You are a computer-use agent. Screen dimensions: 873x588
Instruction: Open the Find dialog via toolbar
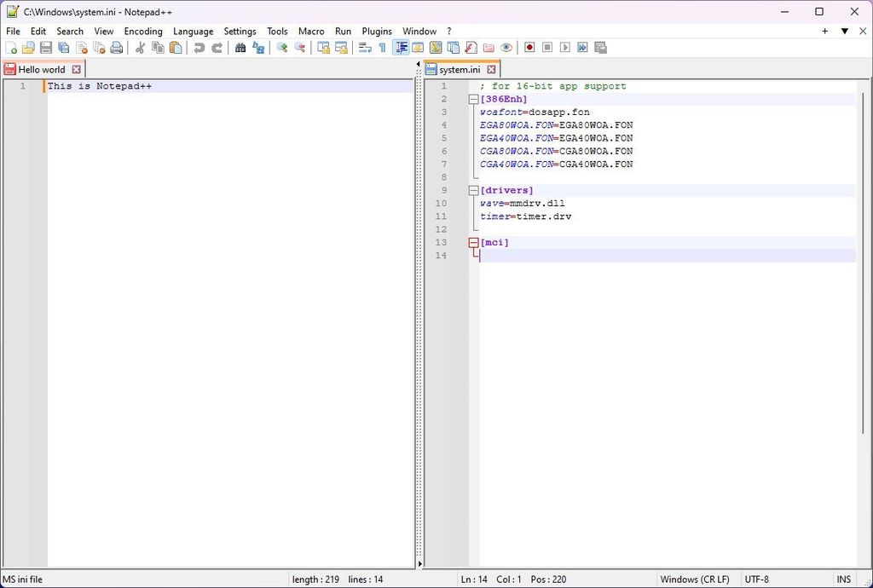tap(240, 48)
